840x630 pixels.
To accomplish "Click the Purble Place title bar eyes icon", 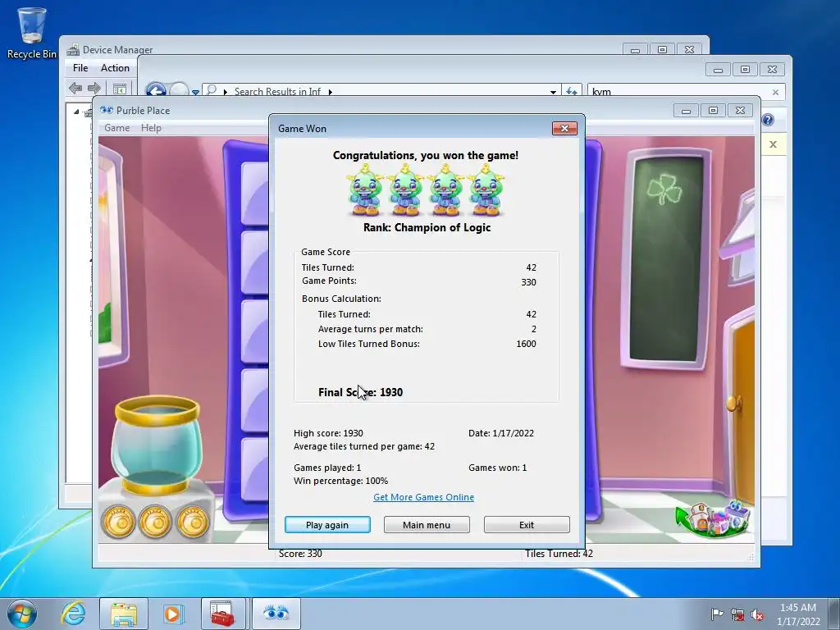I will coord(107,111).
